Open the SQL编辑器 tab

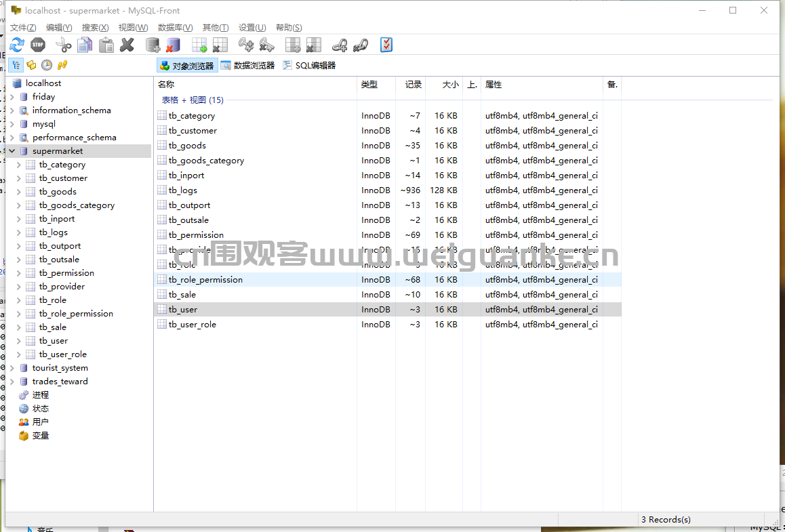point(309,66)
